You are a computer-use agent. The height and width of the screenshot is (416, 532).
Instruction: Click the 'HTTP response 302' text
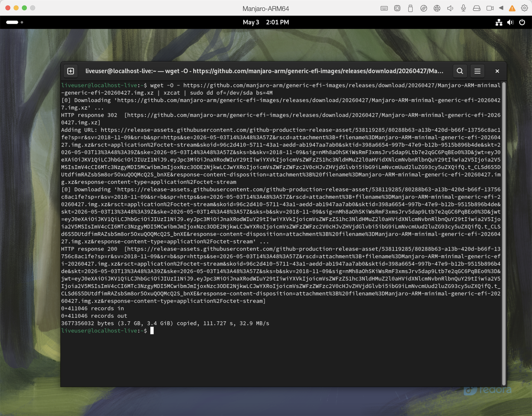(89, 115)
